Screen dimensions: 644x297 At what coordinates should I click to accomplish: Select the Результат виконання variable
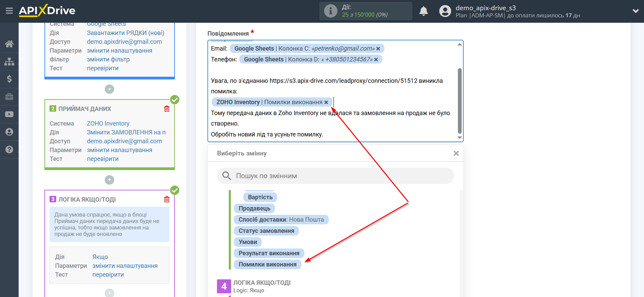(269, 253)
